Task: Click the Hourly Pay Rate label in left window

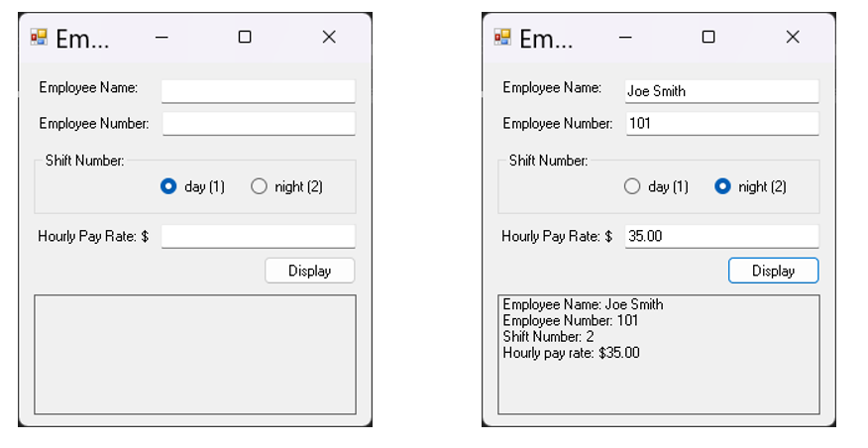Action: 93,237
